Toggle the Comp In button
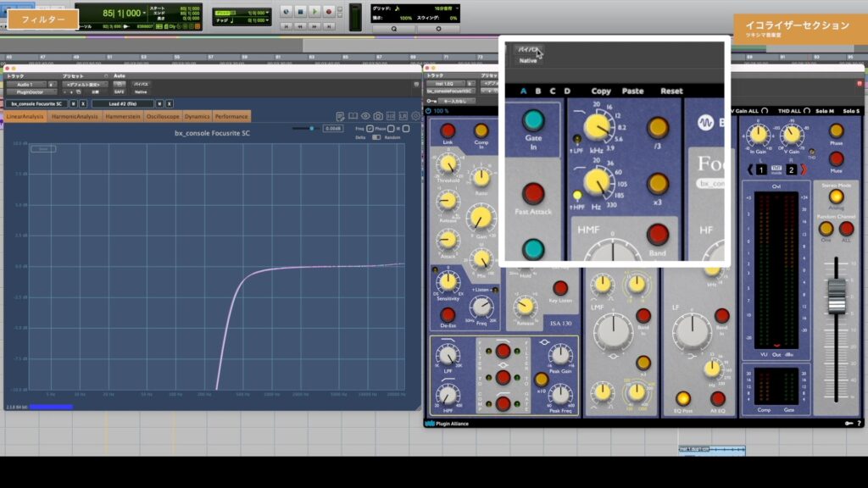The image size is (868, 488). coord(481,130)
